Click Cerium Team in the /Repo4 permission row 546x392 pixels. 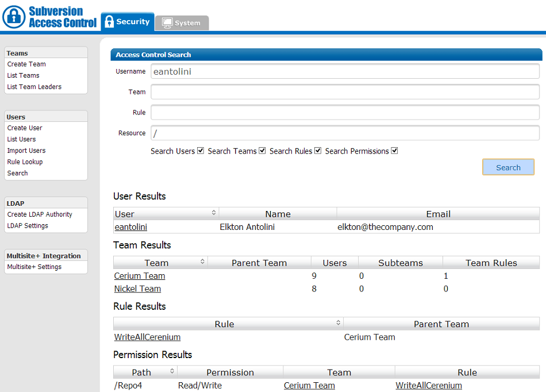pos(309,385)
